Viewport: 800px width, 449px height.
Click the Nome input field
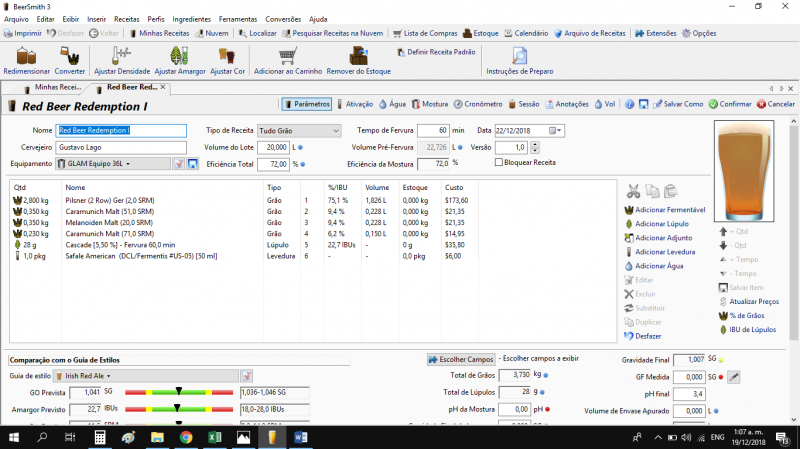pos(121,131)
